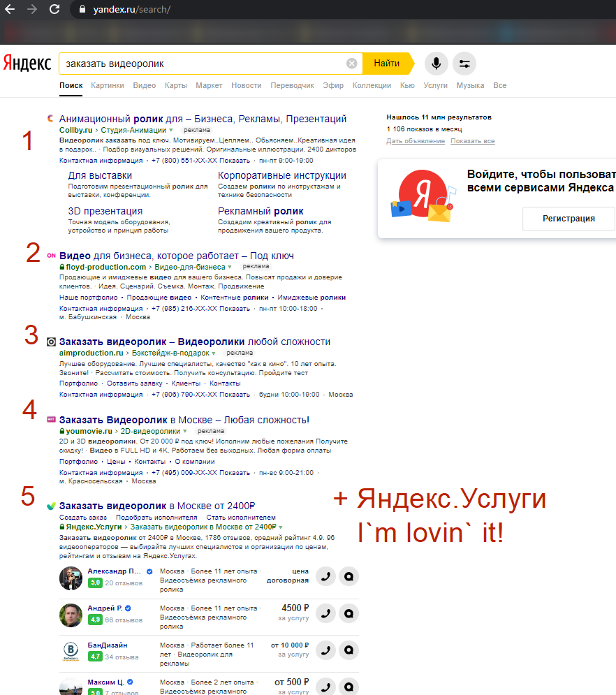Start voice search with the microphone icon
This screenshot has height=695, width=616.
pyautogui.click(x=436, y=64)
